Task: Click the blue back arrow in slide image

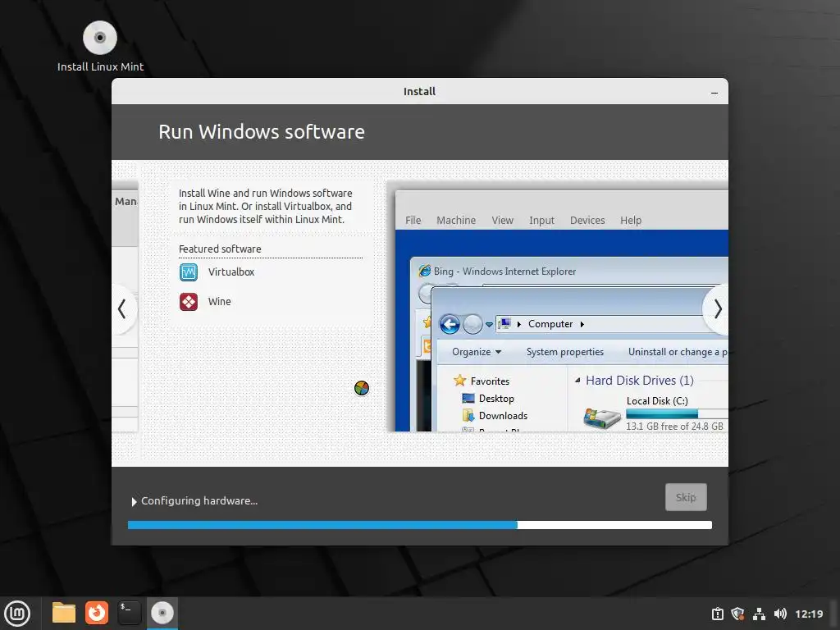Action: (x=450, y=324)
